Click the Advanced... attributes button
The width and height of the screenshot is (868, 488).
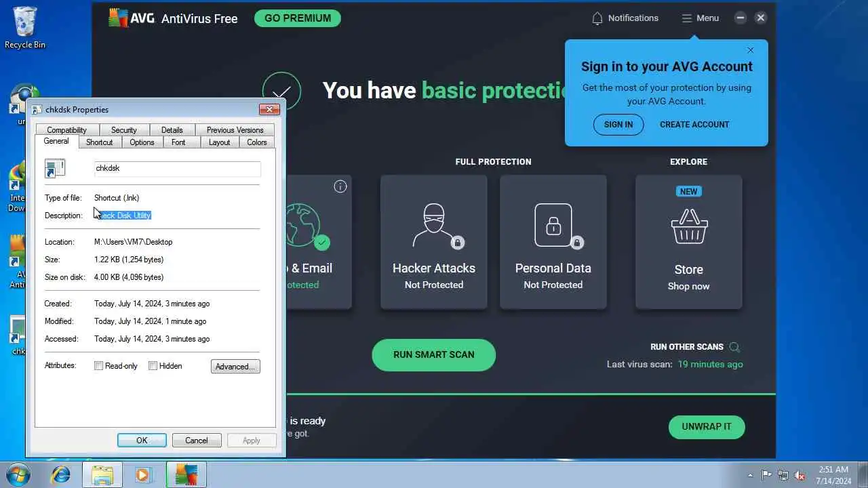coord(235,367)
